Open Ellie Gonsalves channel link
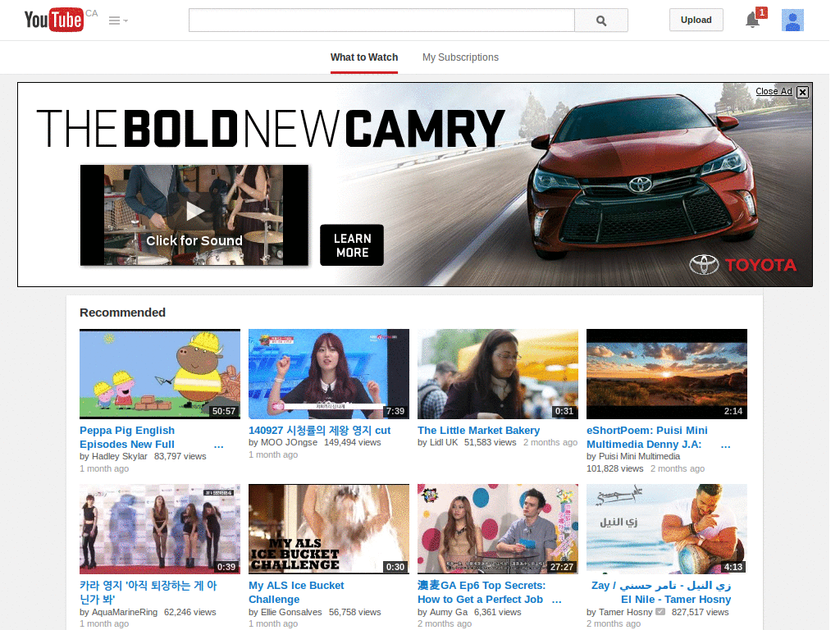840x630 pixels. 291,612
